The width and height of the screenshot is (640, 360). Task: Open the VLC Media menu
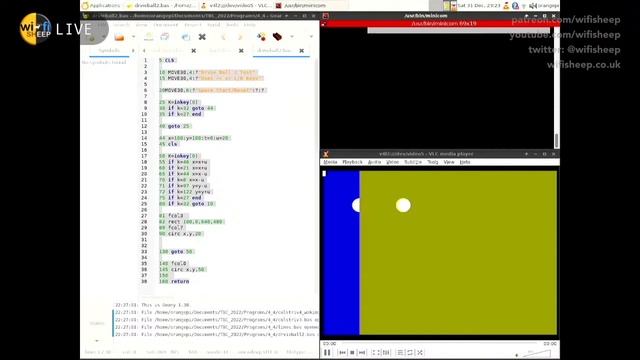[x=330, y=162]
